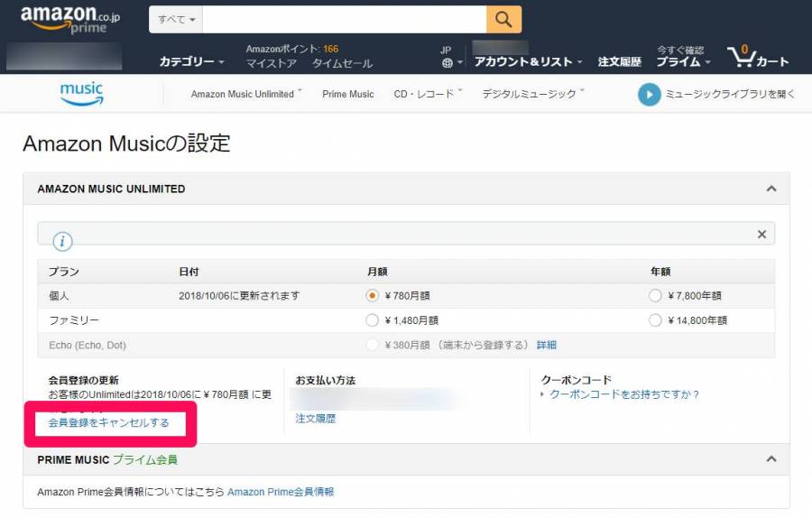The height and width of the screenshot is (518, 812).
Task: Click the info icon in the notice box
Action: point(62,241)
